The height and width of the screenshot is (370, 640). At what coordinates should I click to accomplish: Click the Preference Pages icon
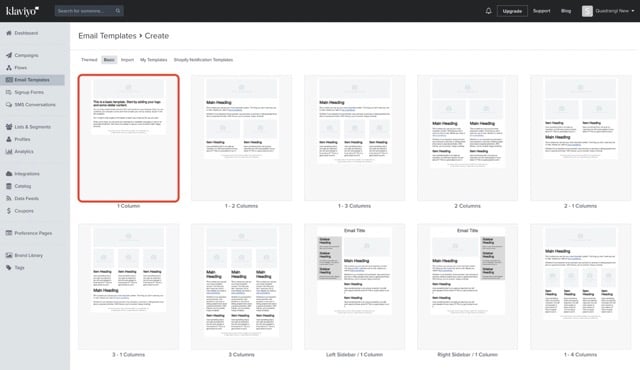[9, 233]
